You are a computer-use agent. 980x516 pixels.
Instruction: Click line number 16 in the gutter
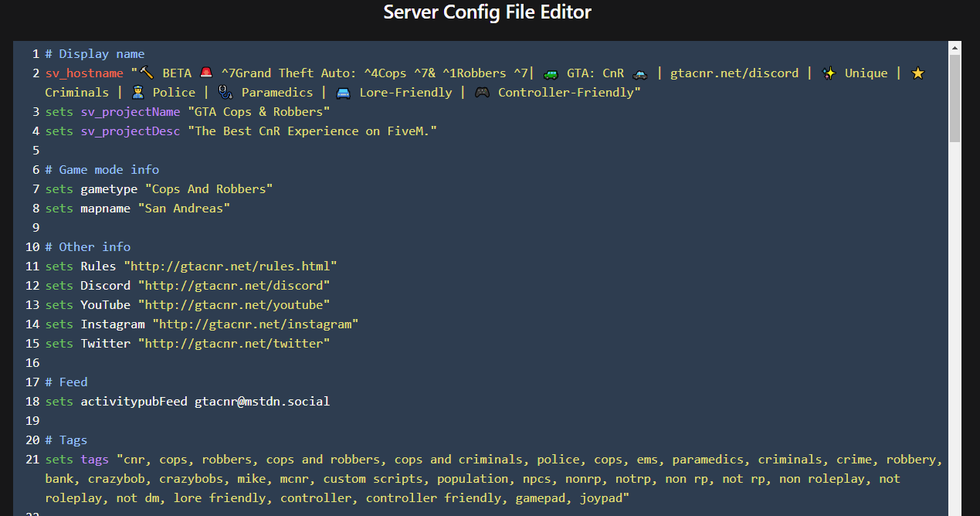coord(32,363)
